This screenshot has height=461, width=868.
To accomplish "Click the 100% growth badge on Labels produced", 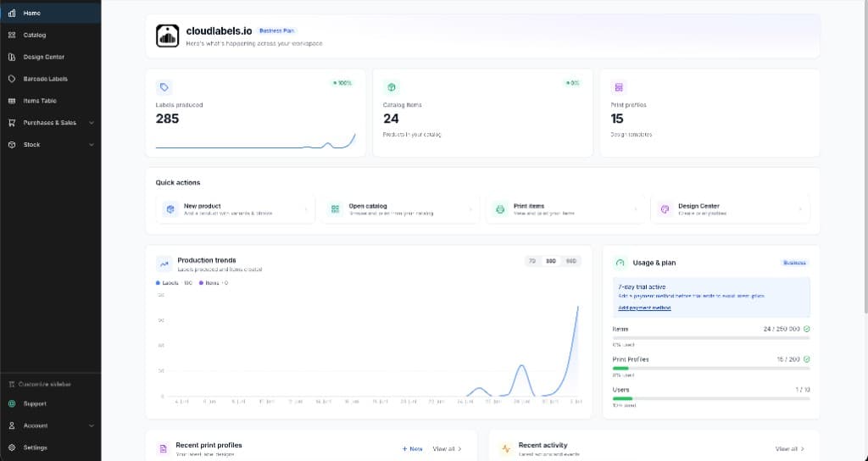I will [x=342, y=83].
